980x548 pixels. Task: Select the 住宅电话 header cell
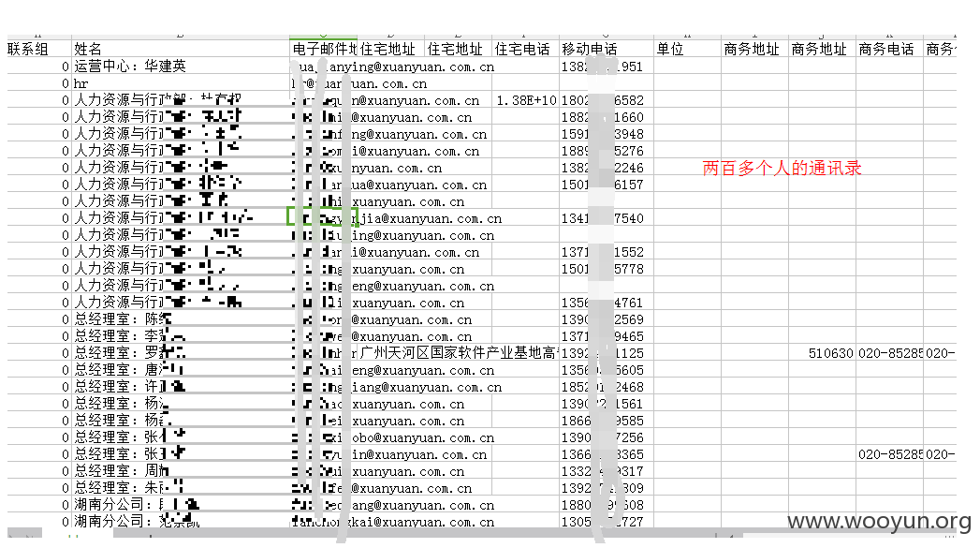[525, 49]
